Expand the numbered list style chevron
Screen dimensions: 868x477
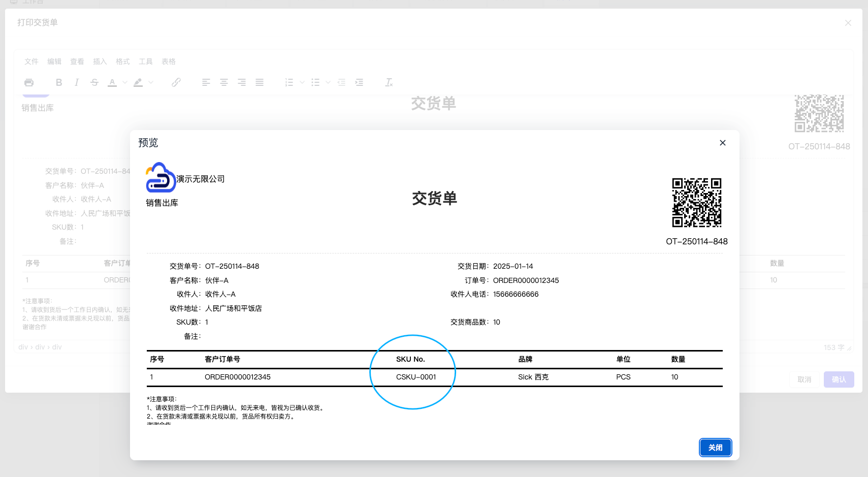[302, 82]
